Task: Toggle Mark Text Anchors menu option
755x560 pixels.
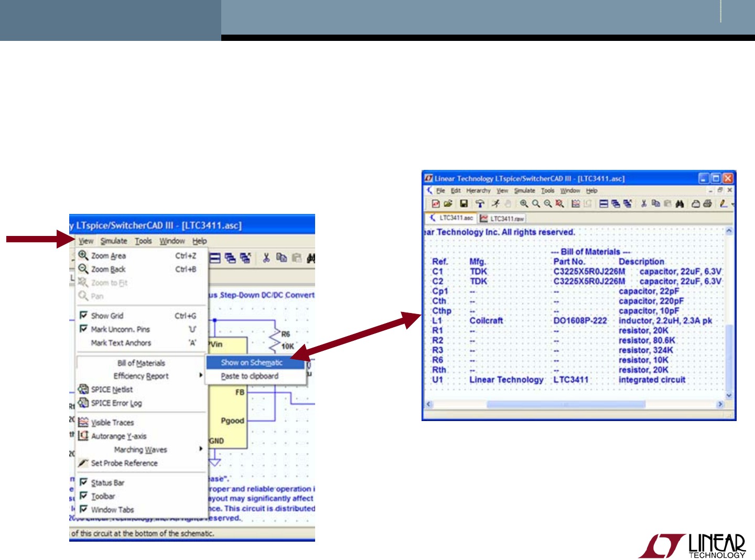Action: click(x=141, y=343)
